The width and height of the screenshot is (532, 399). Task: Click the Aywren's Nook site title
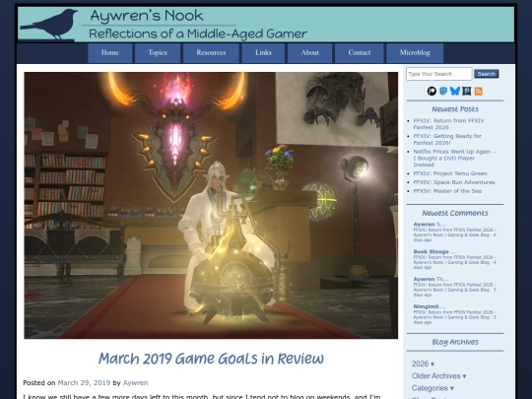(x=147, y=16)
